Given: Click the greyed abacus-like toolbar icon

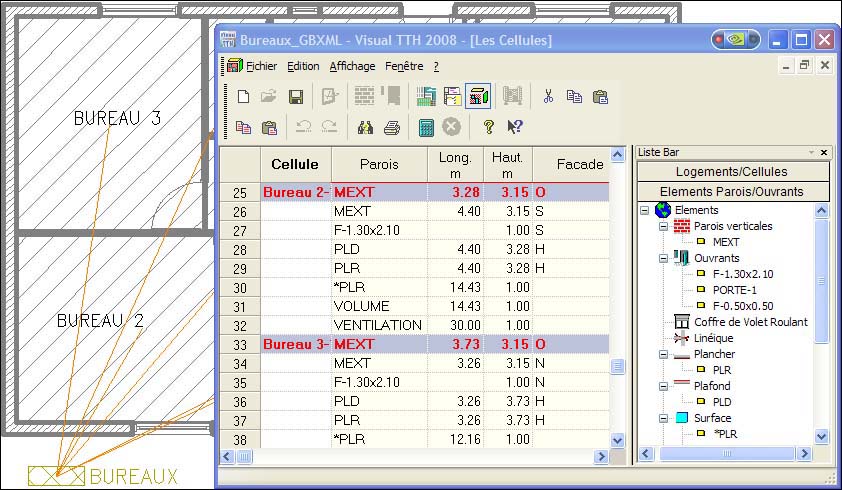Looking at the screenshot, I should click(513, 96).
